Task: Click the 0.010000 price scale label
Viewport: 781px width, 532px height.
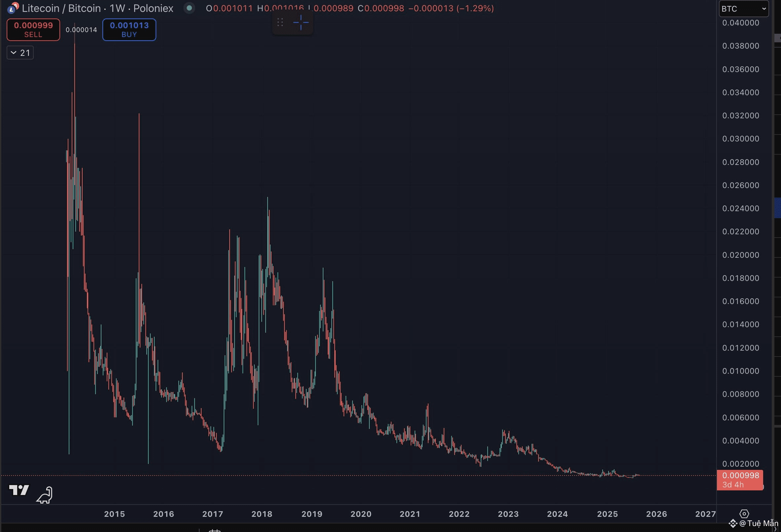Action: point(741,371)
